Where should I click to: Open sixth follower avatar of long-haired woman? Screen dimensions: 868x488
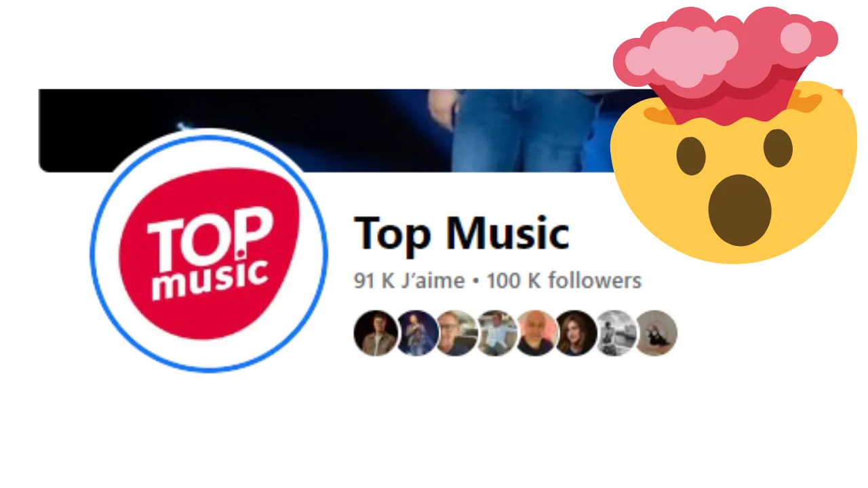574,333
